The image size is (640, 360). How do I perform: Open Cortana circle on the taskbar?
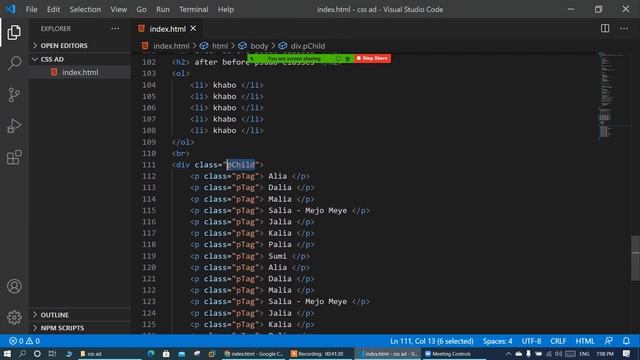pyautogui.click(x=37, y=353)
